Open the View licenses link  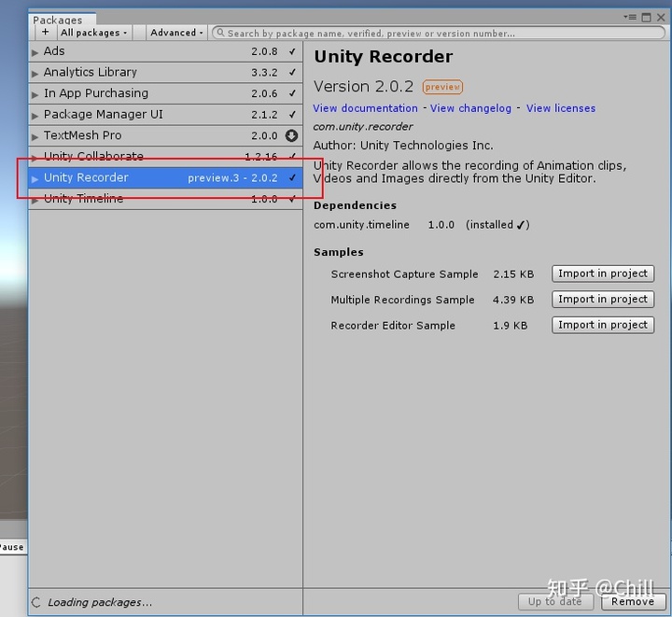(561, 108)
